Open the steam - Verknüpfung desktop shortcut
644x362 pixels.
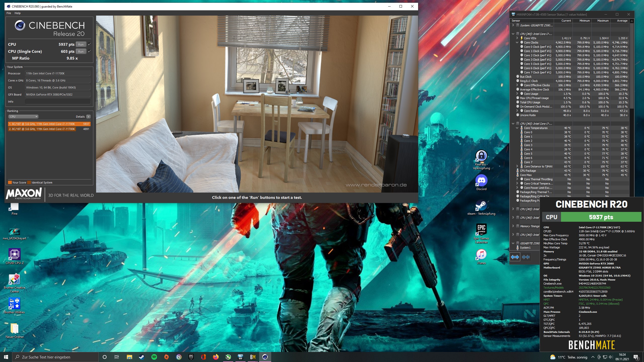481,208
